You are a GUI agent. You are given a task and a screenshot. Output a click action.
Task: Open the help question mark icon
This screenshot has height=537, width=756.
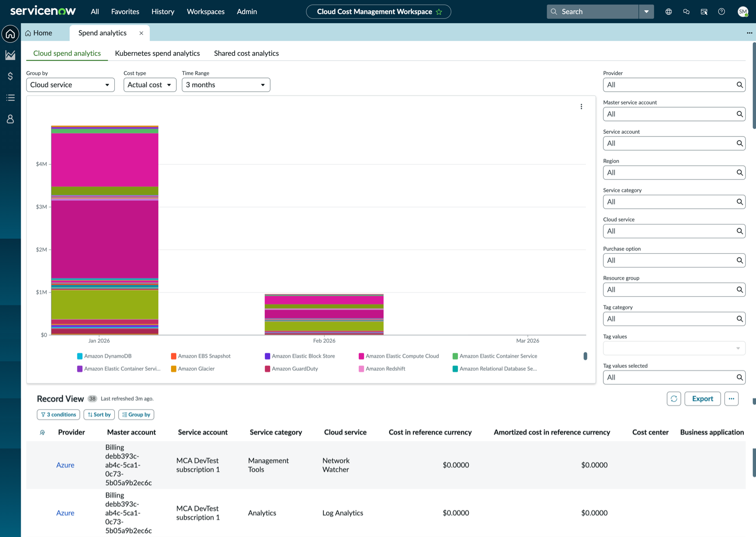click(x=722, y=12)
